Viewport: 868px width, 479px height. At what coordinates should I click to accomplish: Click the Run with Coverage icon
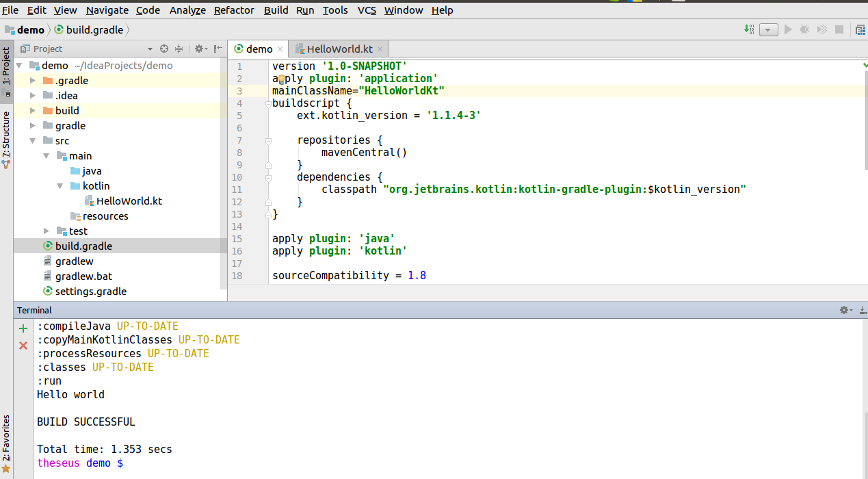click(x=821, y=29)
